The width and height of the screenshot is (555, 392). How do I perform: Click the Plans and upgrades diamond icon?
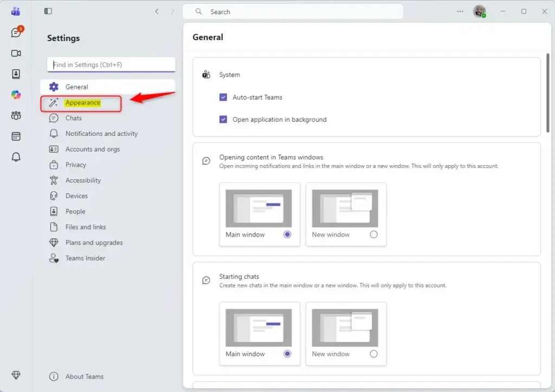(x=54, y=243)
